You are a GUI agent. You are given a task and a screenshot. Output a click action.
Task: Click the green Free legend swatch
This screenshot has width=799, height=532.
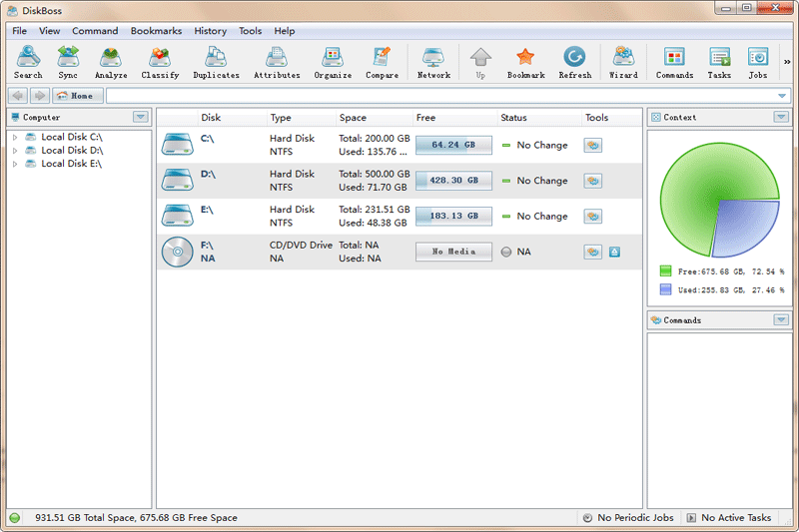665,270
